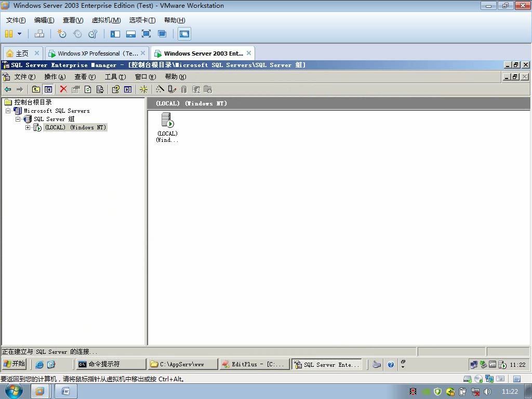Click the guest taskbar help question icon
The image size is (532, 399).
[391, 364]
